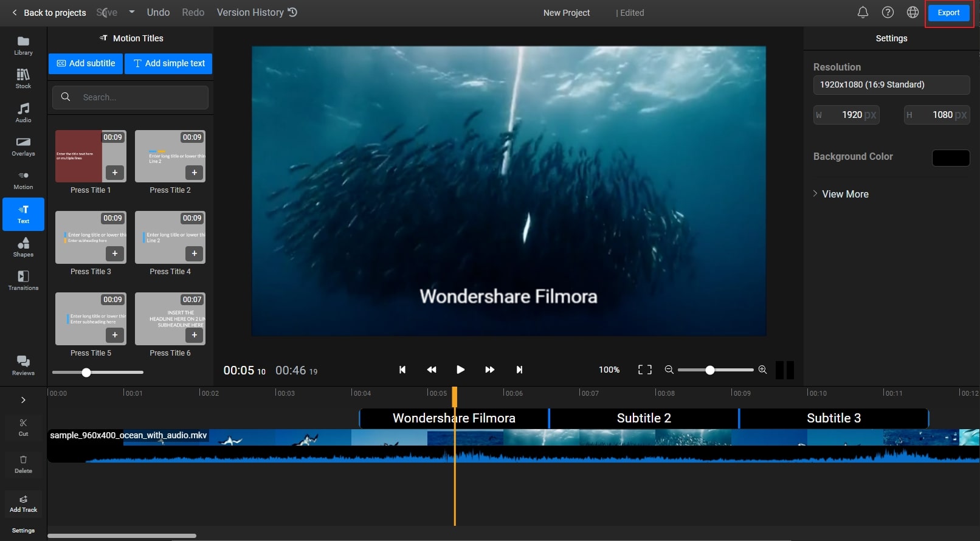Rewind the preview
980x541 pixels.
click(x=432, y=370)
